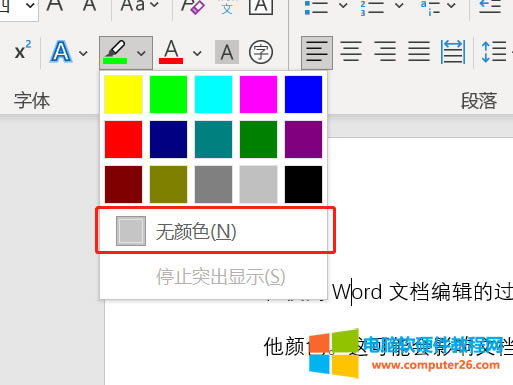Open the text effects dropdown arrow
Viewport: 513px width, 385px height.
coord(83,53)
